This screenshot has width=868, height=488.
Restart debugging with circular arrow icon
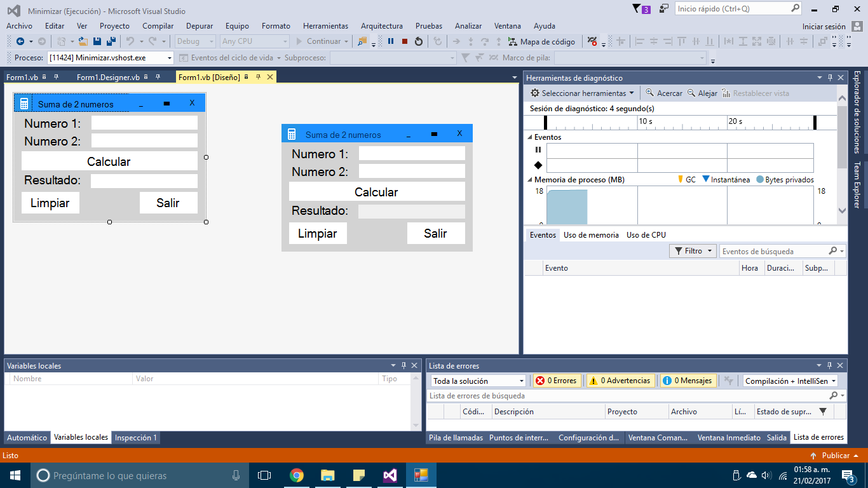click(419, 41)
